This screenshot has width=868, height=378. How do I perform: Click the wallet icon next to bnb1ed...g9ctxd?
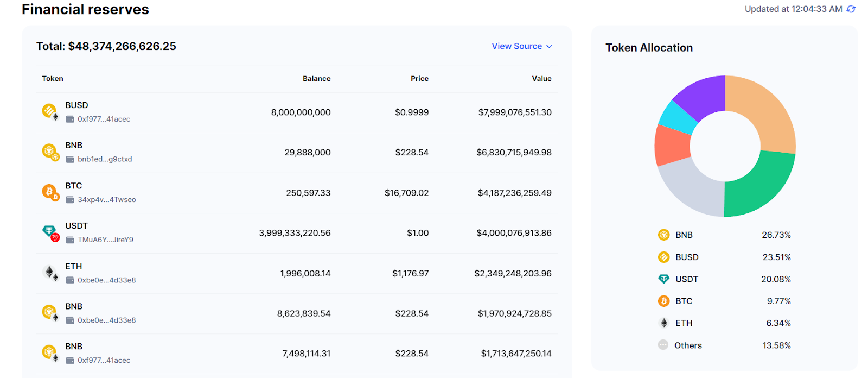click(x=70, y=160)
